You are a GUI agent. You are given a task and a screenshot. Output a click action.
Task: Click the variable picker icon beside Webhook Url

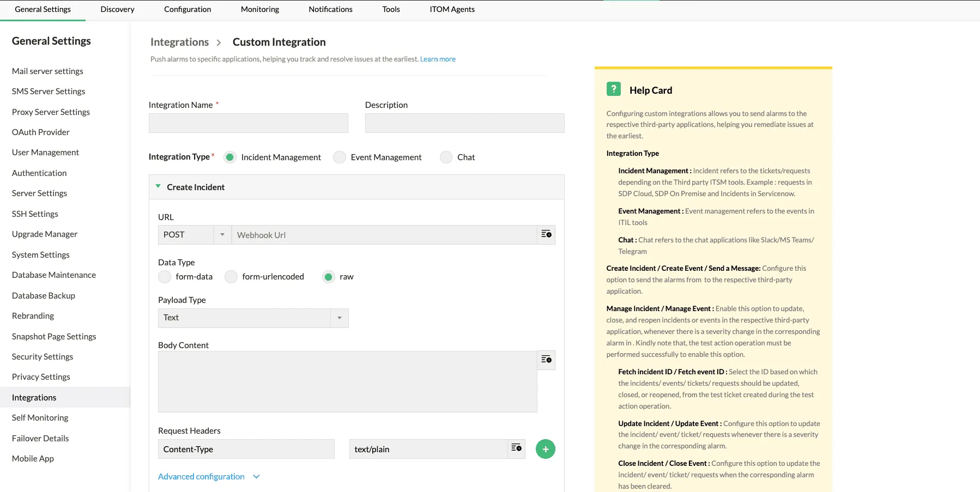(546, 235)
